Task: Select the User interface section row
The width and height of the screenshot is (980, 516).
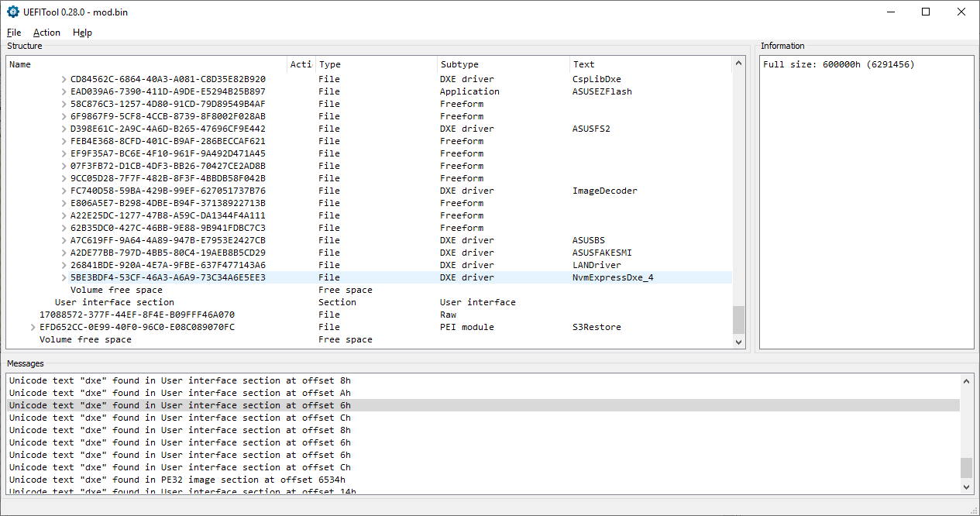Action: (x=115, y=302)
